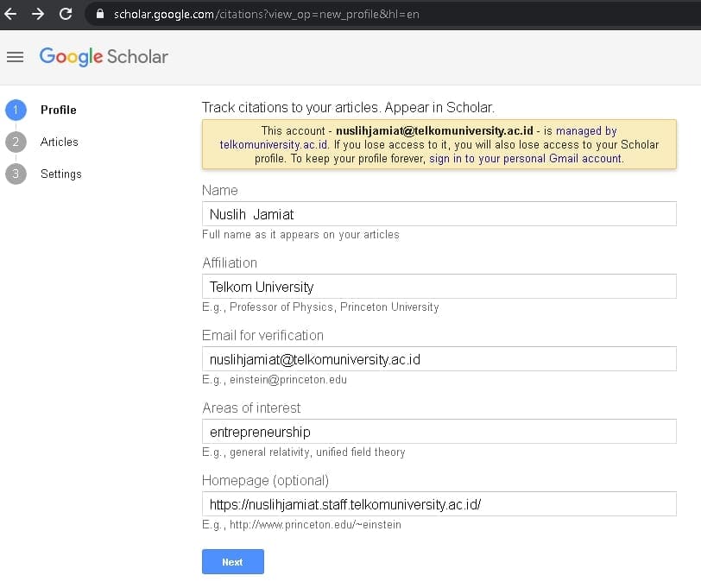
Task: Click the browser forward arrow
Action: point(38,14)
